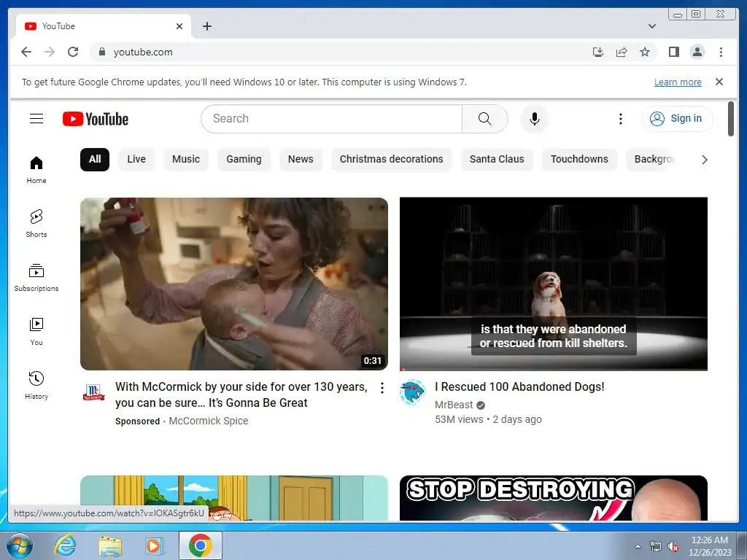Play the MrBeast dogs video thumbnail
Image resolution: width=747 pixels, height=560 pixels.
click(x=554, y=284)
